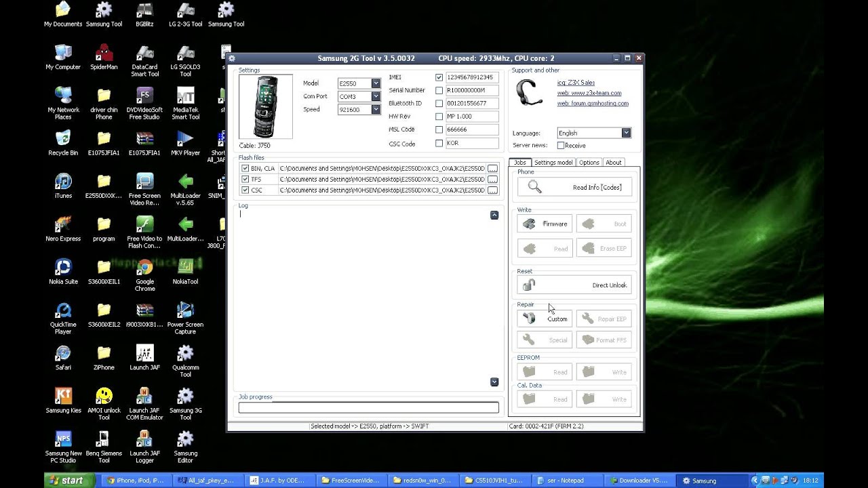Browse for the CSC flash file
The image size is (868, 488).
coord(493,190)
